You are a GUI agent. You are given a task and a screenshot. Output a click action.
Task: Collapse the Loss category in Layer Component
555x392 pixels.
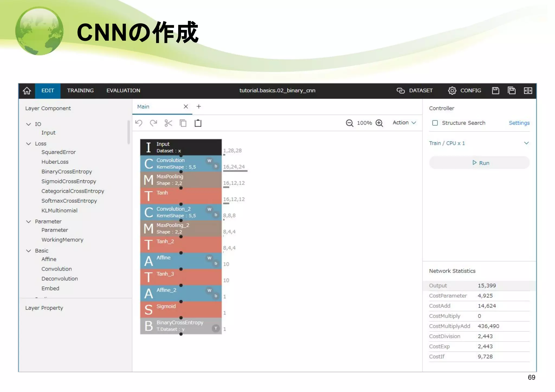28,144
